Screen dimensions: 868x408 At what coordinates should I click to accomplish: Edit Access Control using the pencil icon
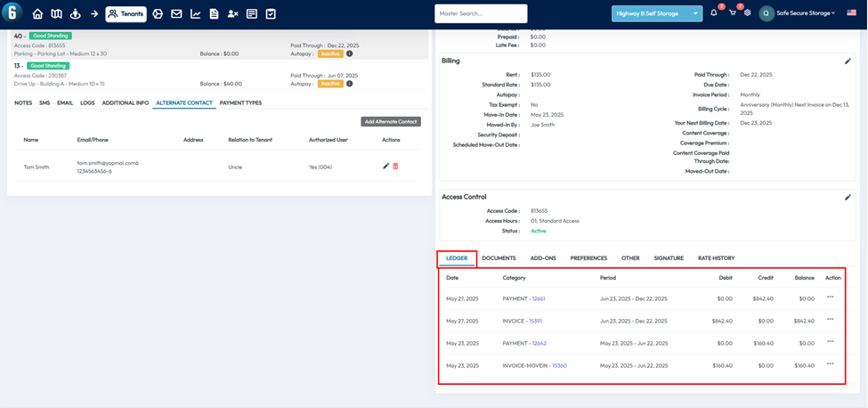(x=848, y=198)
